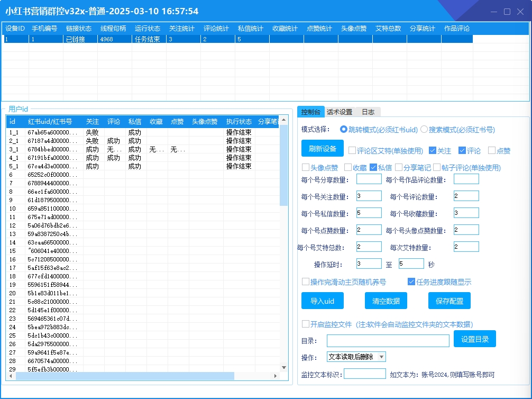Click the 操作延时 maximum seconds field
The height and width of the screenshot is (399, 532).
[411, 264]
